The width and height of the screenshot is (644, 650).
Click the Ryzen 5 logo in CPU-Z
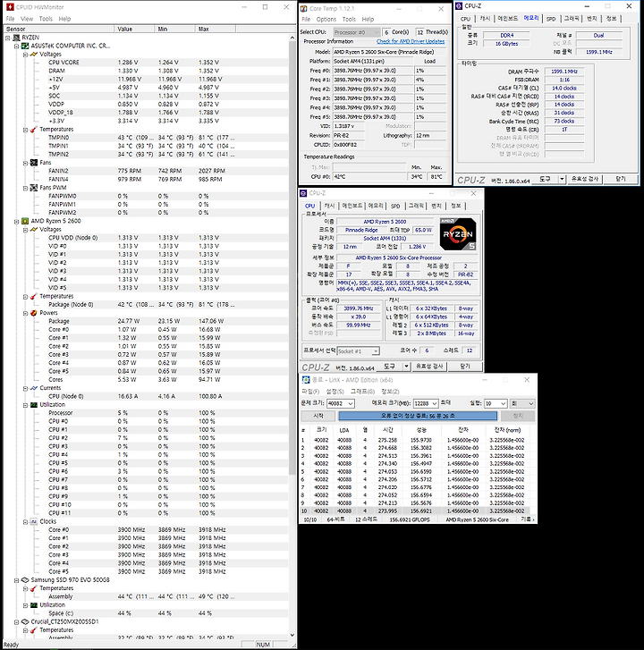[458, 234]
